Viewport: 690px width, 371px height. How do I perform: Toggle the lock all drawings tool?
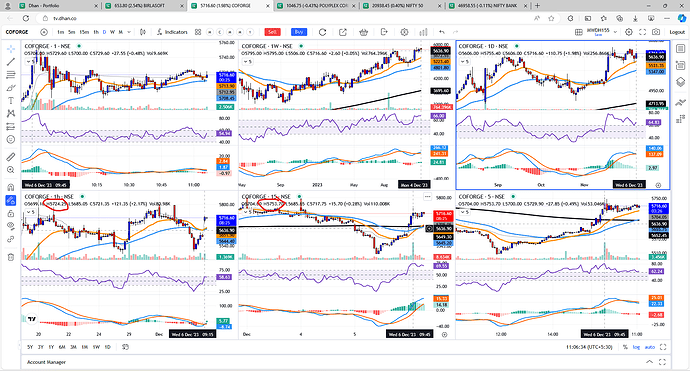coord(11,213)
